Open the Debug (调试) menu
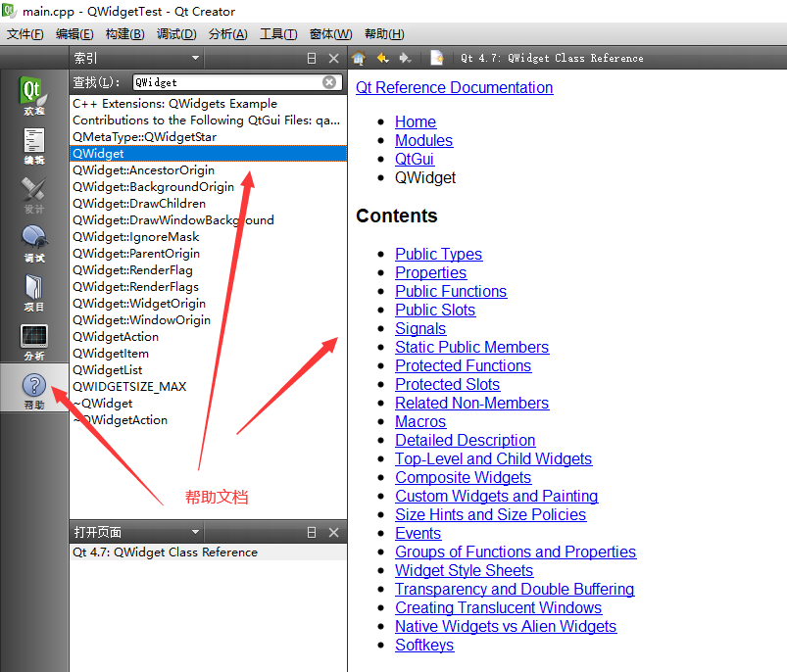 click(176, 34)
